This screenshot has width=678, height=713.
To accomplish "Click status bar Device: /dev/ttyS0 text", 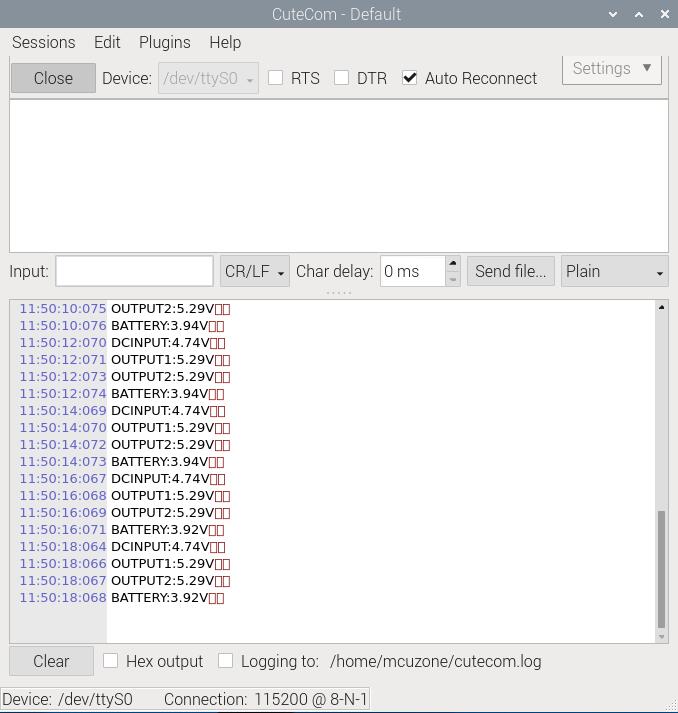I will click(67, 699).
